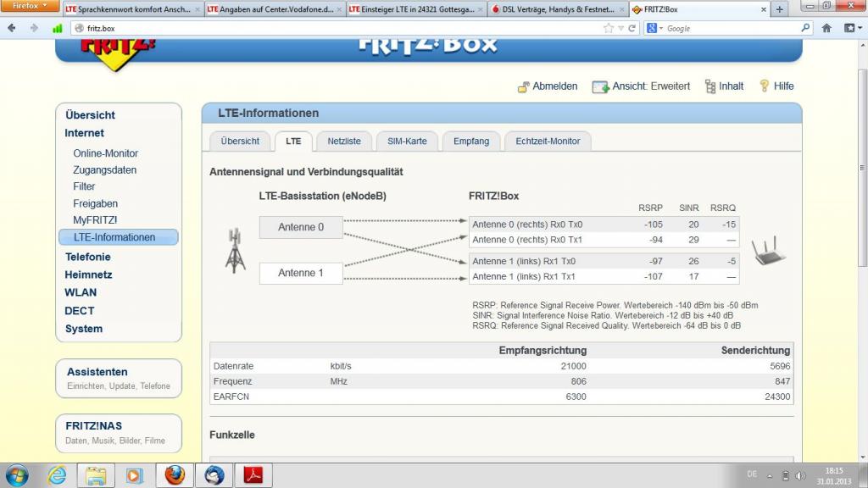
Task: Open Freigaben in the sidebar
Action: pos(95,203)
